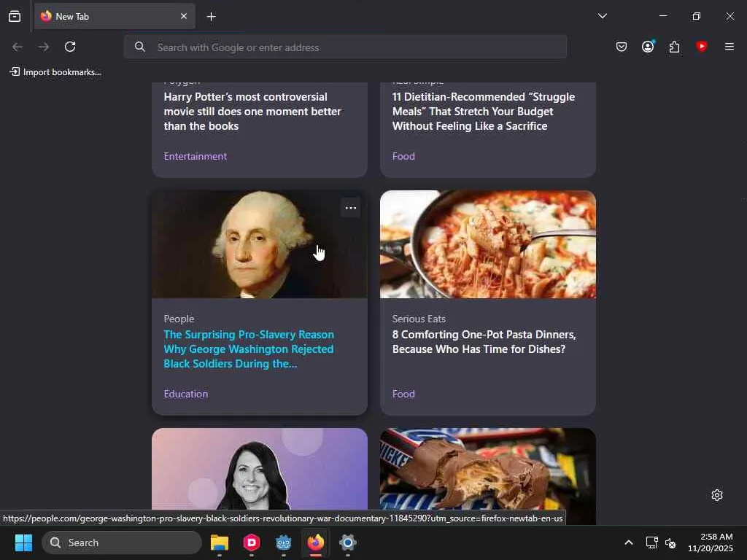Go forward with the forward arrow
This screenshot has height=560, width=747.
[x=43, y=47]
